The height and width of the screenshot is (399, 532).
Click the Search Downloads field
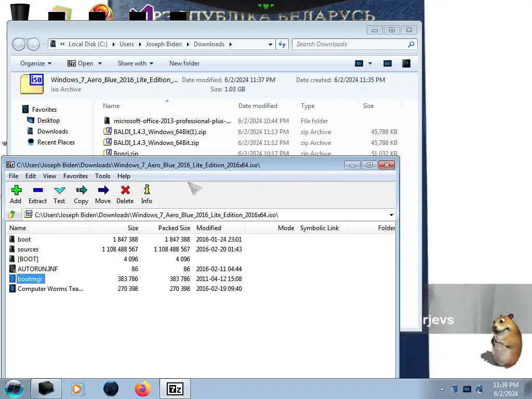354,44
